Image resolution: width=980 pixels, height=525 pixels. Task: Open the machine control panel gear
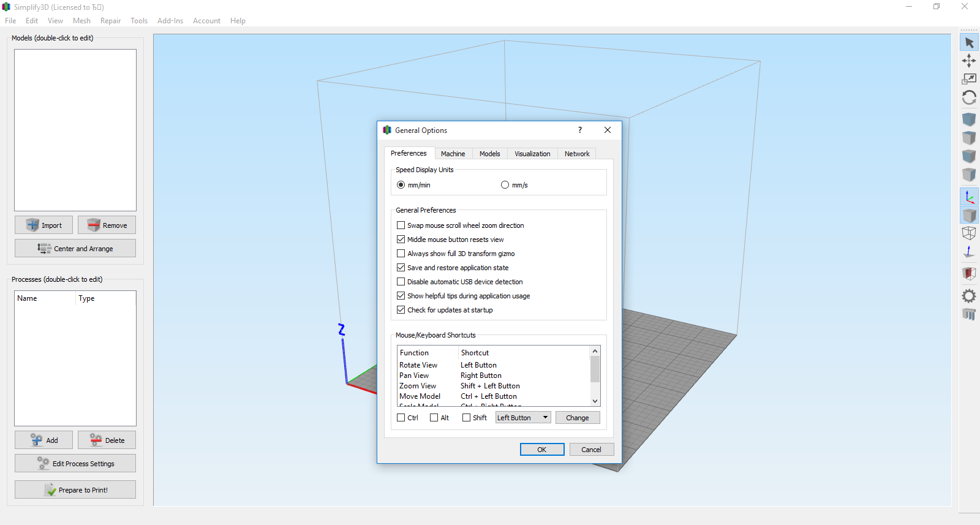[x=969, y=296]
